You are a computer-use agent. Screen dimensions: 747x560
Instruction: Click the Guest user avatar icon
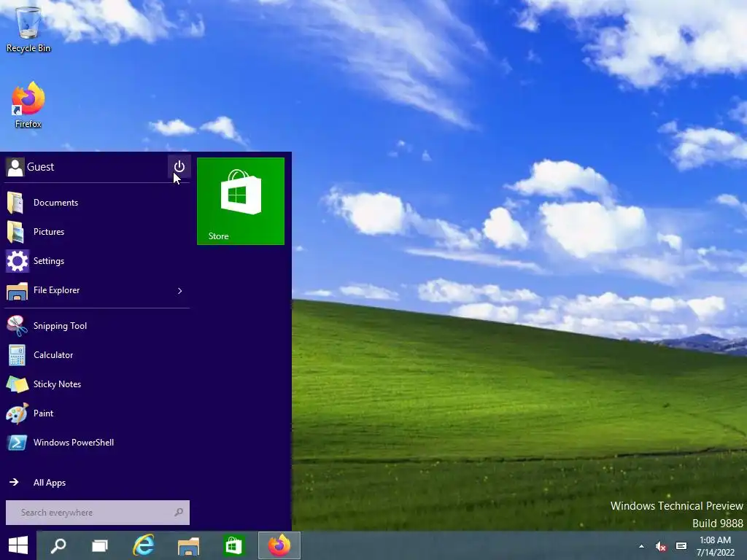click(x=15, y=167)
